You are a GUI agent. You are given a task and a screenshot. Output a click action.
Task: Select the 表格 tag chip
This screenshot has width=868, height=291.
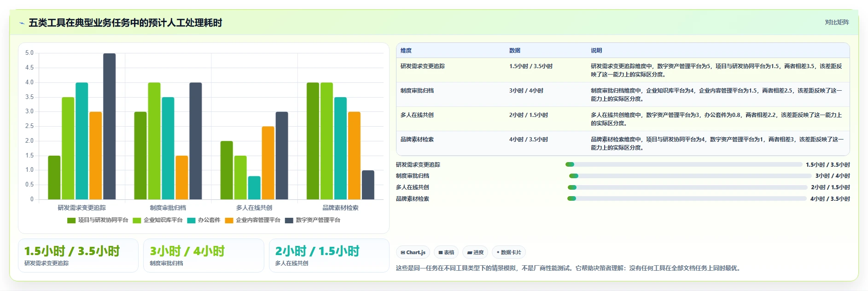pos(446,252)
